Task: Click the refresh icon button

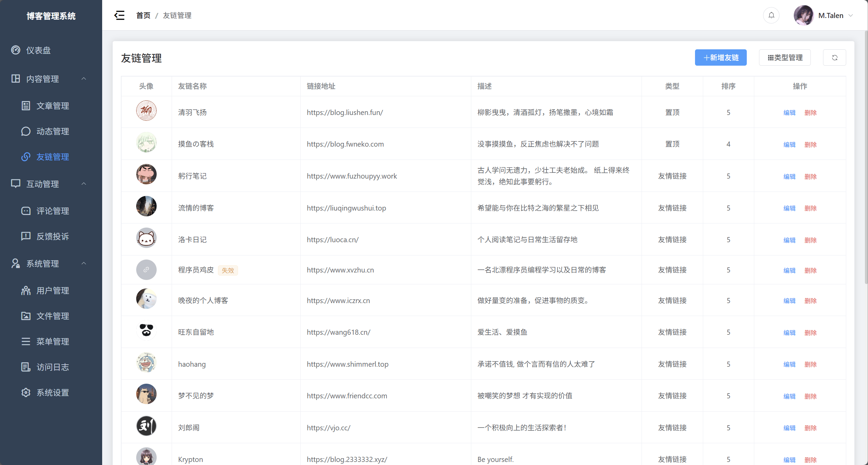Action: (x=835, y=57)
